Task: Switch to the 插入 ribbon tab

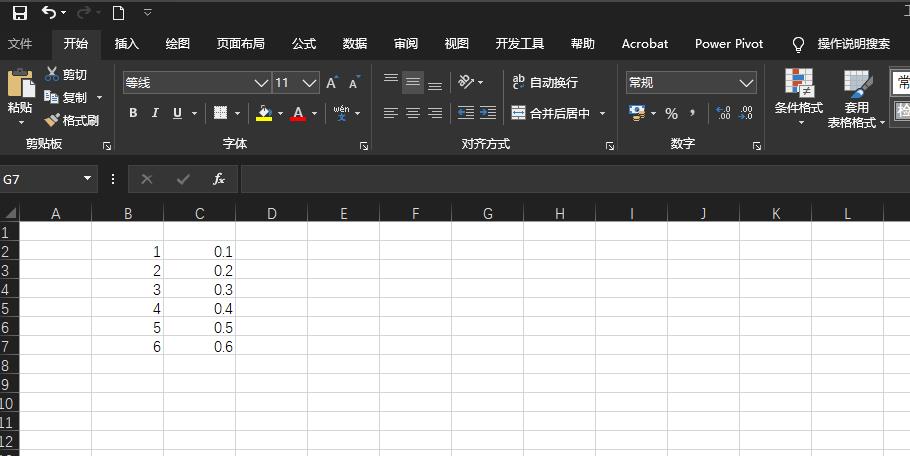Action: tap(127, 44)
